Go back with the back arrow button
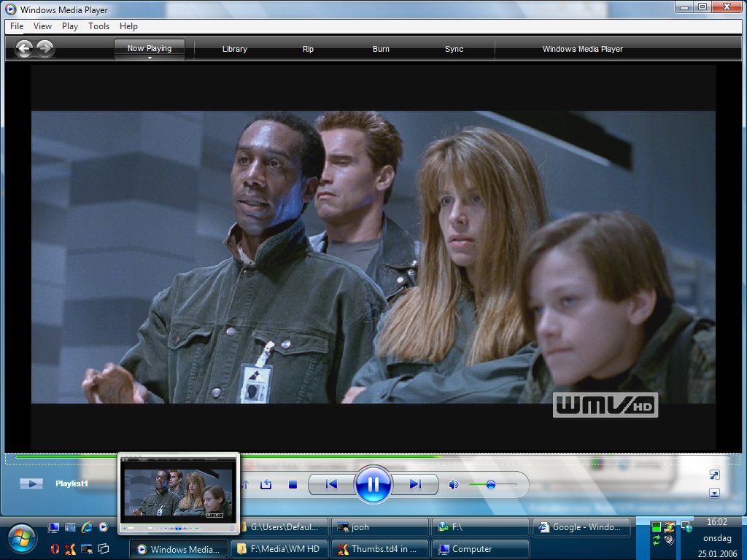The image size is (747, 560). pos(24,48)
